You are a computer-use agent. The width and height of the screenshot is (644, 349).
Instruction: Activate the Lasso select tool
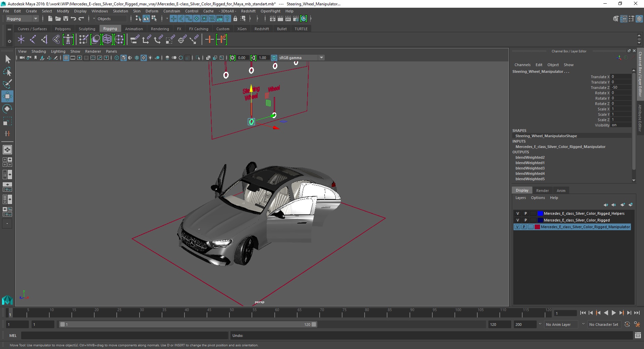[x=7, y=71]
